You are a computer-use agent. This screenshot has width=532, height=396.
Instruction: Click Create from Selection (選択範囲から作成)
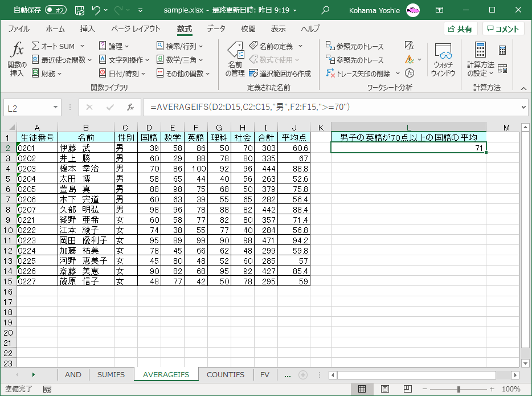coord(280,74)
